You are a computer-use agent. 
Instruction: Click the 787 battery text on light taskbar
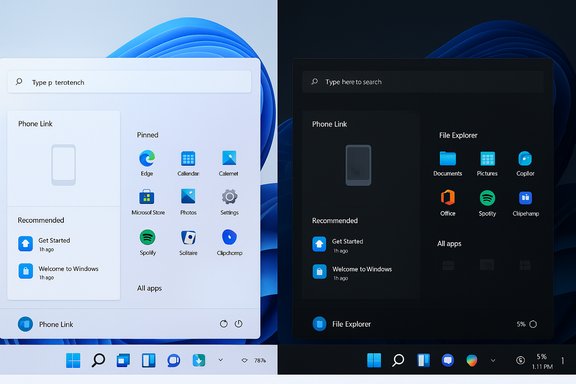pyautogui.click(x=260, y=360)
